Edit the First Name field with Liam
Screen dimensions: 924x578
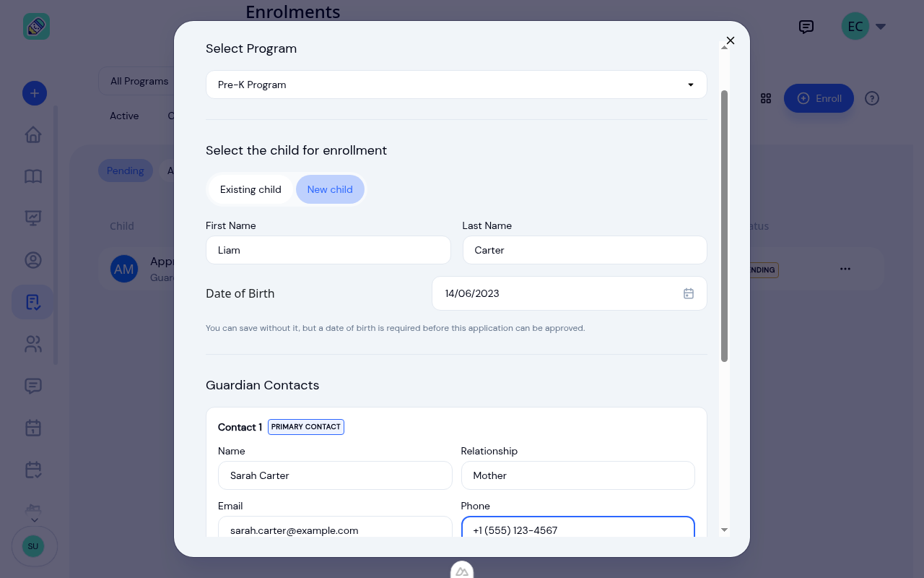(x=328, y=250)
